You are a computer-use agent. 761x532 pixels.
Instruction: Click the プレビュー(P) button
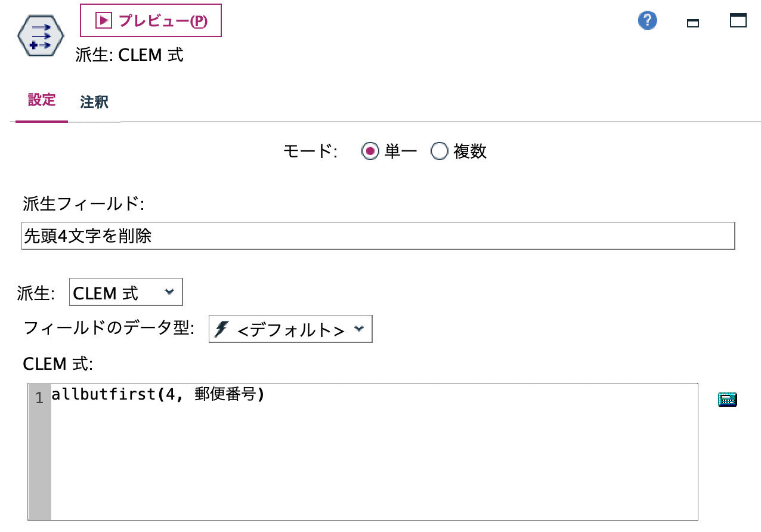click(x=150, y=20)
